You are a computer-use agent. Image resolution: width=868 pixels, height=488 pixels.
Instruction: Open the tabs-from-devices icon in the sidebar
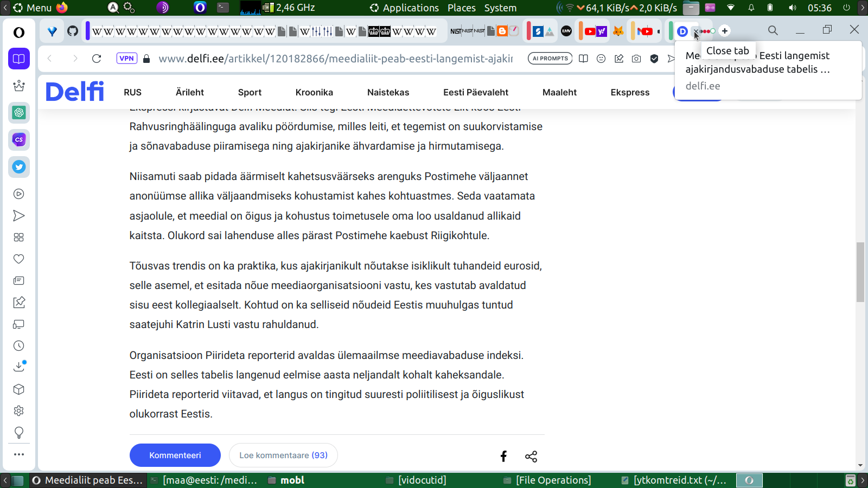(x=19, y=324)
